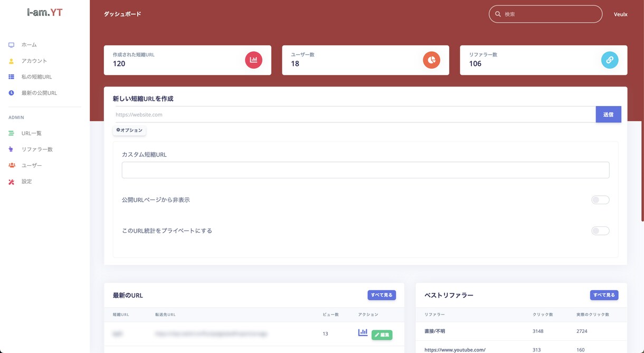Open 最新の公開URL in the sidebar

[x=39, y=93]
